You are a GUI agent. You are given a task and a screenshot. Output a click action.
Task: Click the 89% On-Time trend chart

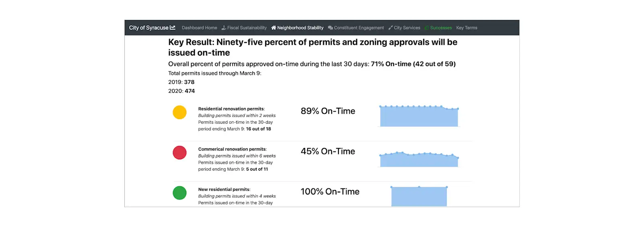(419, 116)
